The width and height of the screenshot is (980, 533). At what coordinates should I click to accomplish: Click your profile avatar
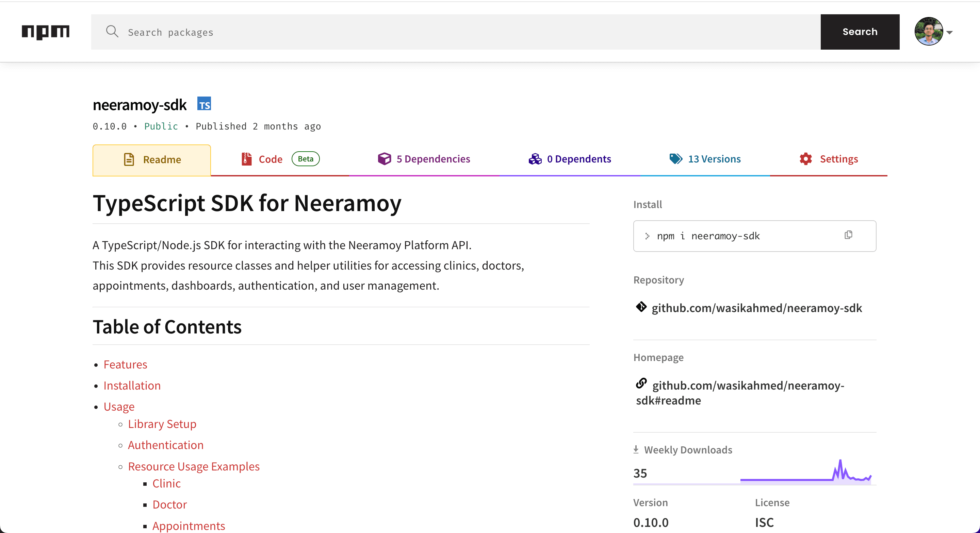(929, 32)
